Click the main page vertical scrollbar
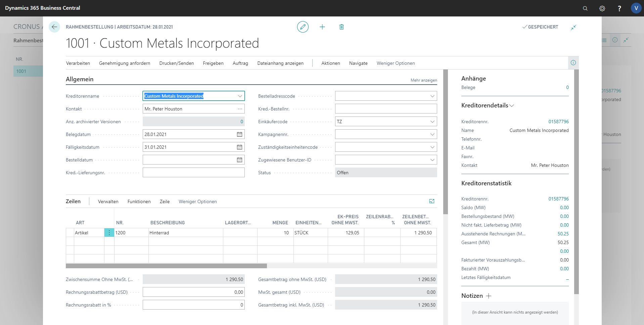This screenshot has width=644, height=325. tap(446, 142)
